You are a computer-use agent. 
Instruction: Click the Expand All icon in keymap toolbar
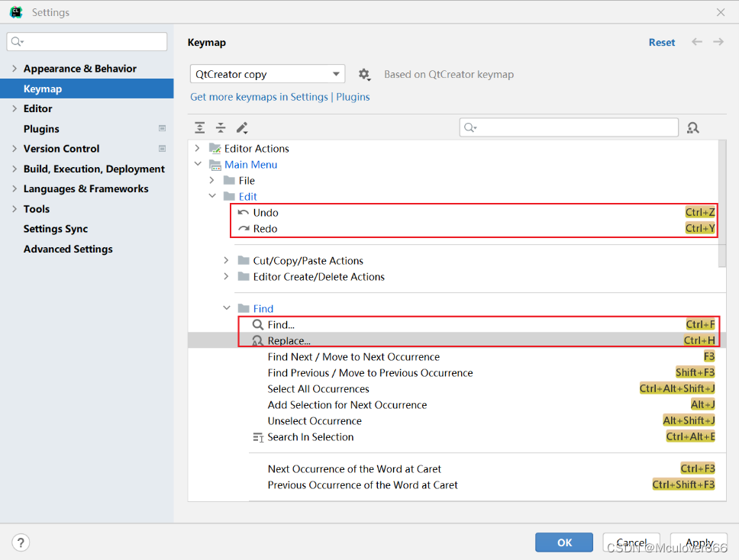tap(200, 127)
